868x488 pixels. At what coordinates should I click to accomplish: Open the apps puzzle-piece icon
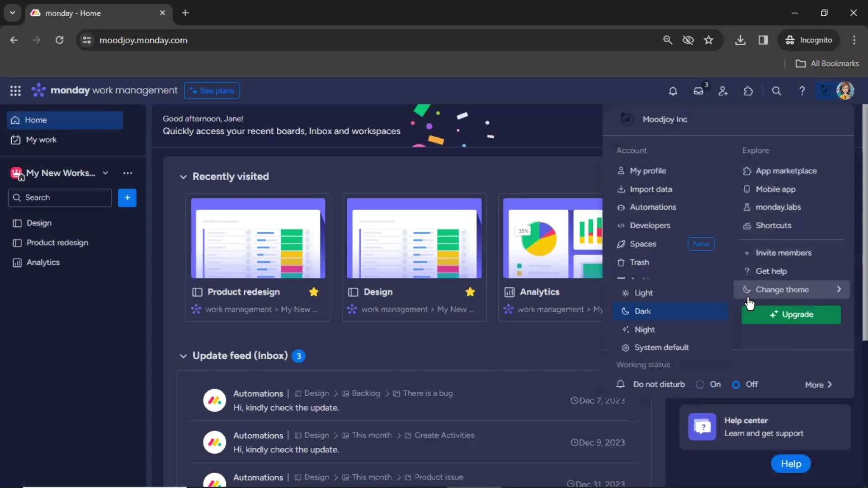(x=749, y=91)
